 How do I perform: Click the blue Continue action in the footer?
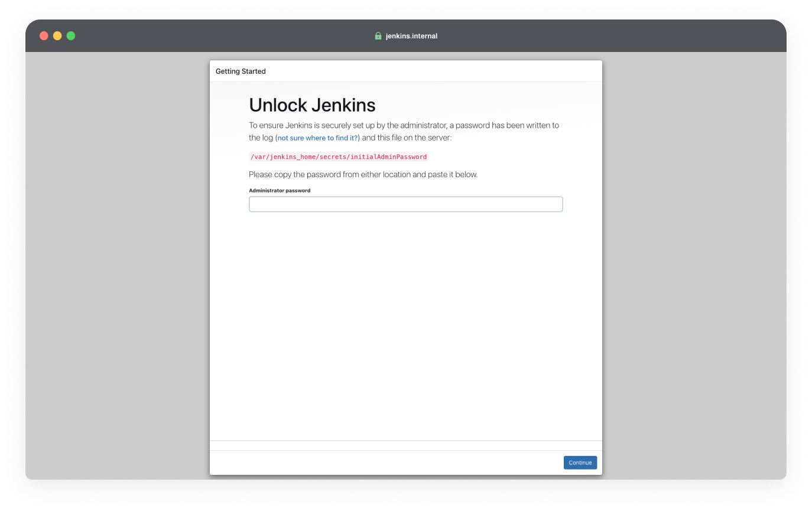coord(580,462)
